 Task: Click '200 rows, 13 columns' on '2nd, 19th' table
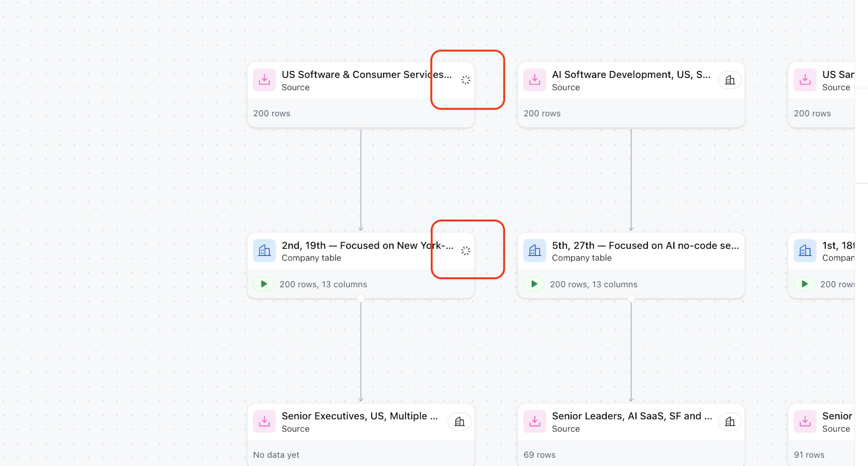point(323,284)
